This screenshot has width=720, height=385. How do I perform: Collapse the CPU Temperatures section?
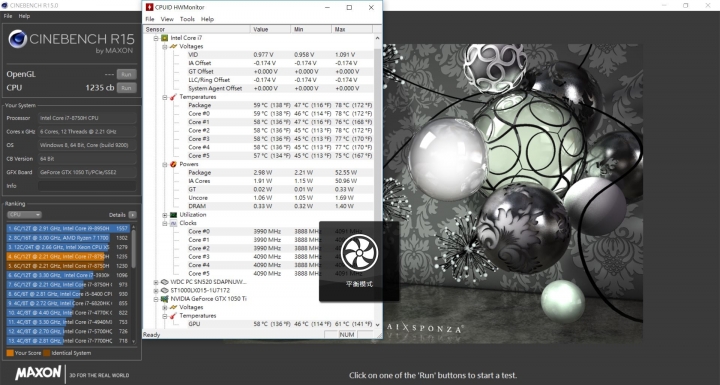(x=165, y=97)
